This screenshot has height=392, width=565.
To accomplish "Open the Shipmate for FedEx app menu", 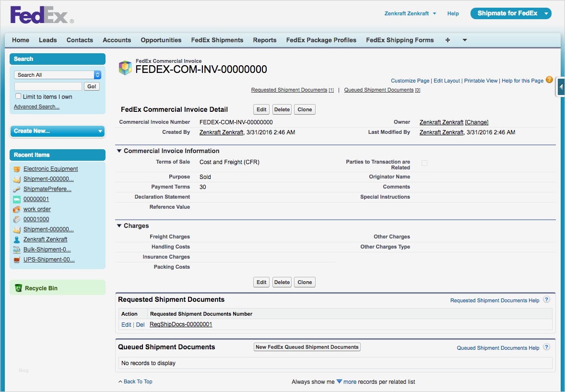I will click(511, 13).
